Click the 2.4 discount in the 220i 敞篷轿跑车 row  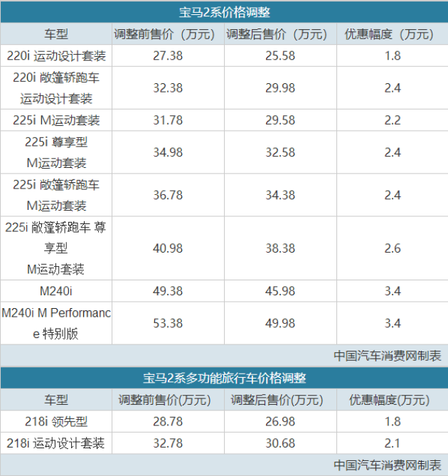tap(393, 88)
